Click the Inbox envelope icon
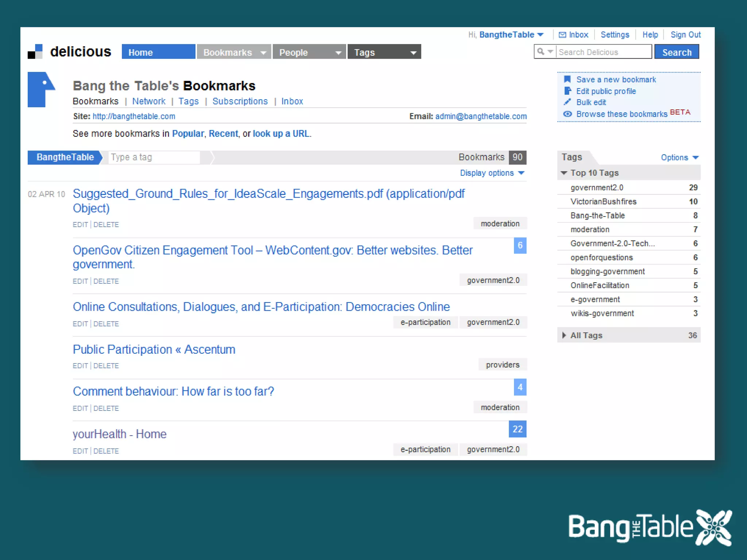 click(x=562, y=35)
